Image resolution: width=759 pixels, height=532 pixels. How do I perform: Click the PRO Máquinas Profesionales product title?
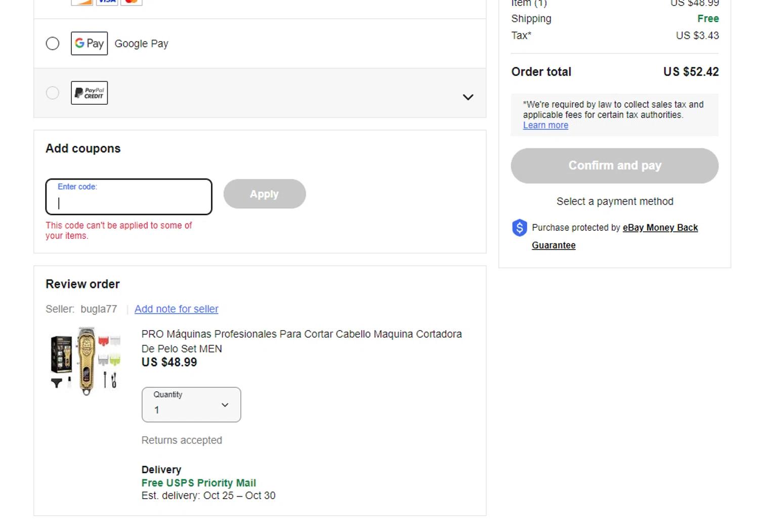pos(301,341)
